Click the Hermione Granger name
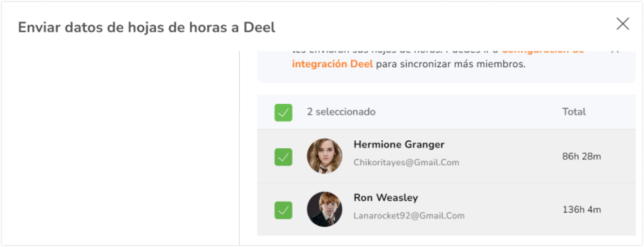 [x=399, y=144]
